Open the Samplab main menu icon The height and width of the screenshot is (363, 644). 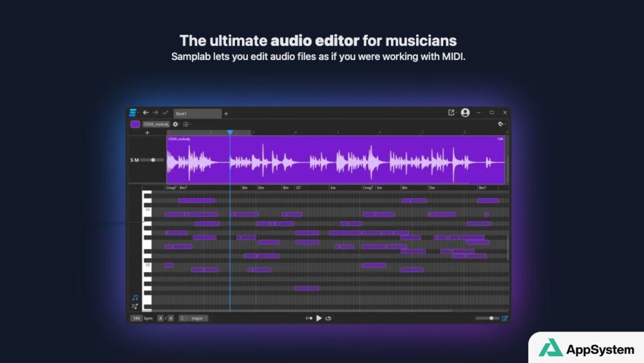coord(133,112)
